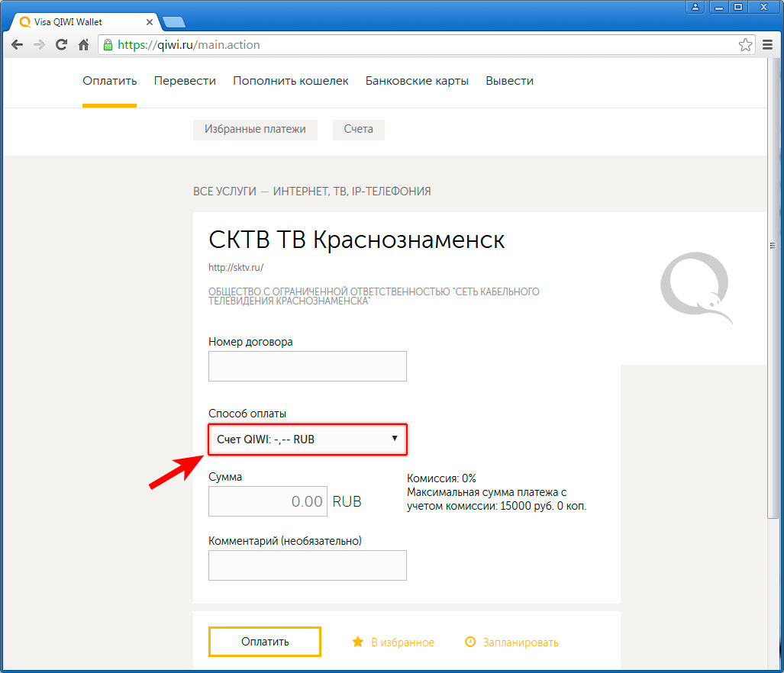The width and height of the screenshot is (784, 673).
Task: Click the address bar URL
Action: tap(189, 45)
